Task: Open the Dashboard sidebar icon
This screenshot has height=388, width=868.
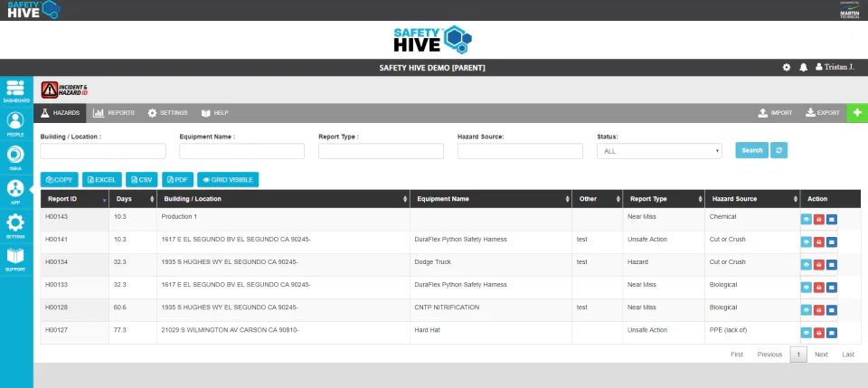Action: click(x=16, y=91)
